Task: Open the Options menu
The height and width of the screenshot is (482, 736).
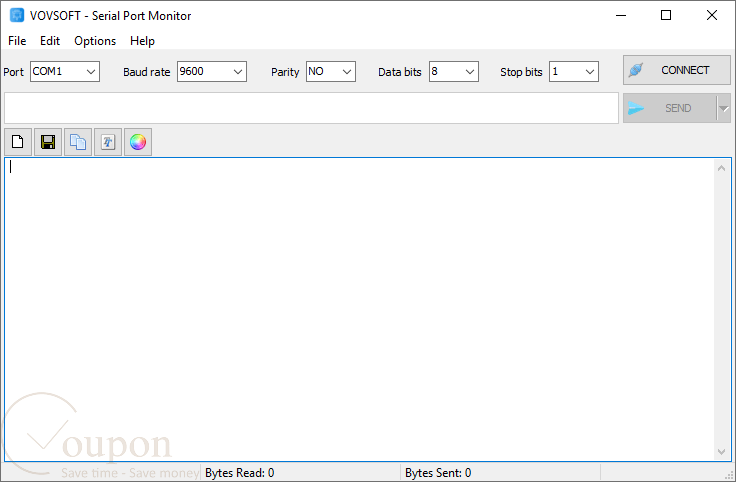Action: point(95,41)
